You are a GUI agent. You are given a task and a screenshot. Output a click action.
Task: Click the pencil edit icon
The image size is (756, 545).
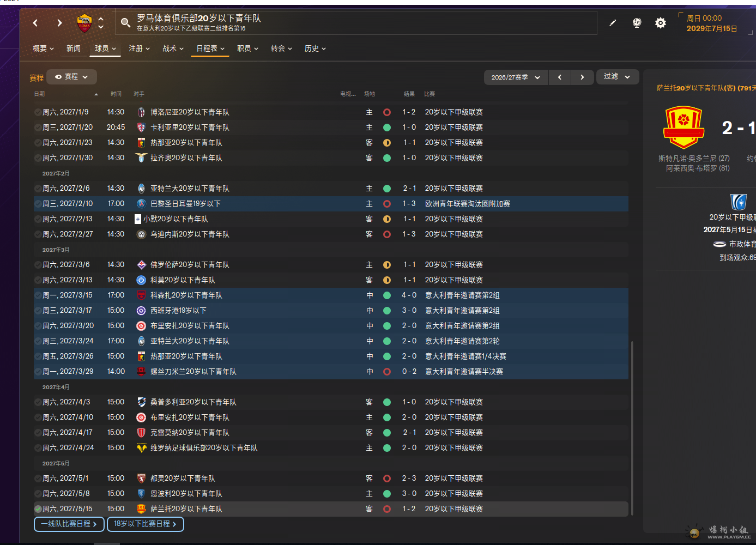click(x=613, y=23)
